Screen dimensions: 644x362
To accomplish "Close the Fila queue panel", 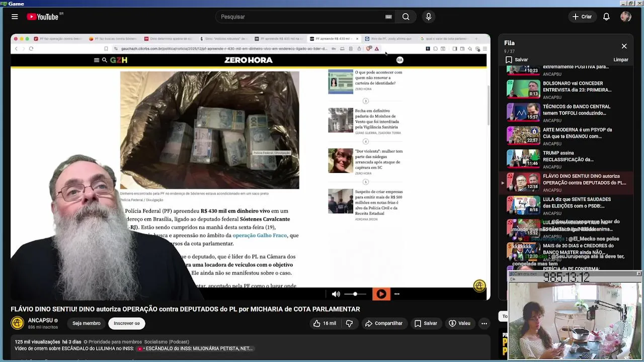I will (x=624, y=46).
